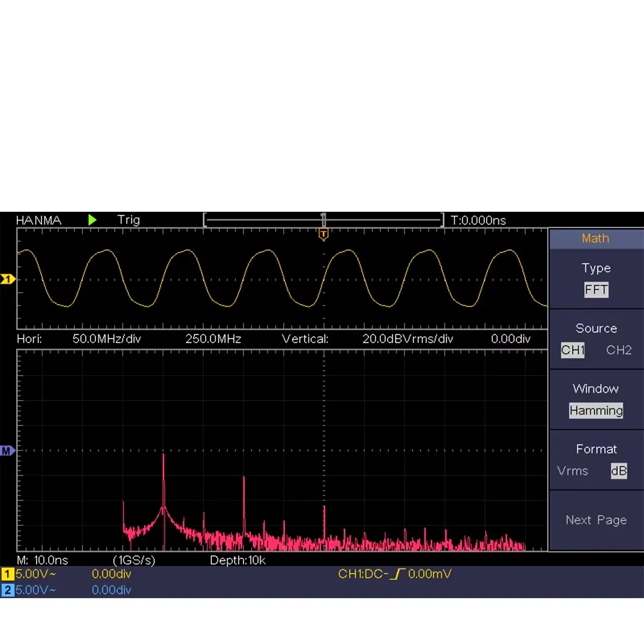Click the green Run status arrow
This screenshot has height=644, width=644.
92,220
